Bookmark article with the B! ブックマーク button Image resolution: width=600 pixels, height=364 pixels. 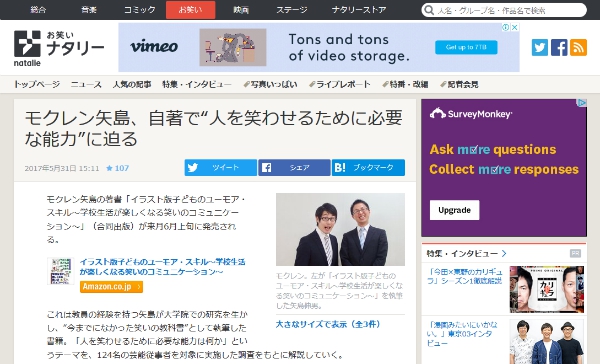pos(368,168)
